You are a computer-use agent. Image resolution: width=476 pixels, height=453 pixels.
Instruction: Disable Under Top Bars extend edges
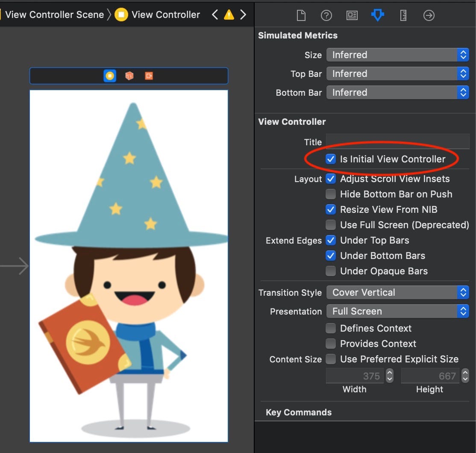pyautogui.click(x=330, y=240)
